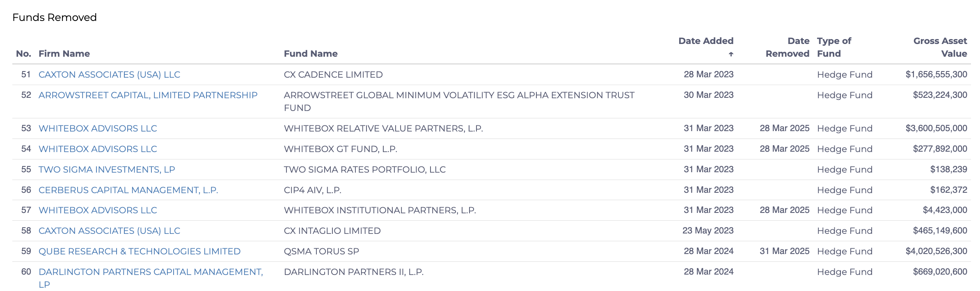This screenshot has width=980, height=291.
Task: Open Whitebox Advisors LLC link in row 54
Action: [x=98, y=149]
